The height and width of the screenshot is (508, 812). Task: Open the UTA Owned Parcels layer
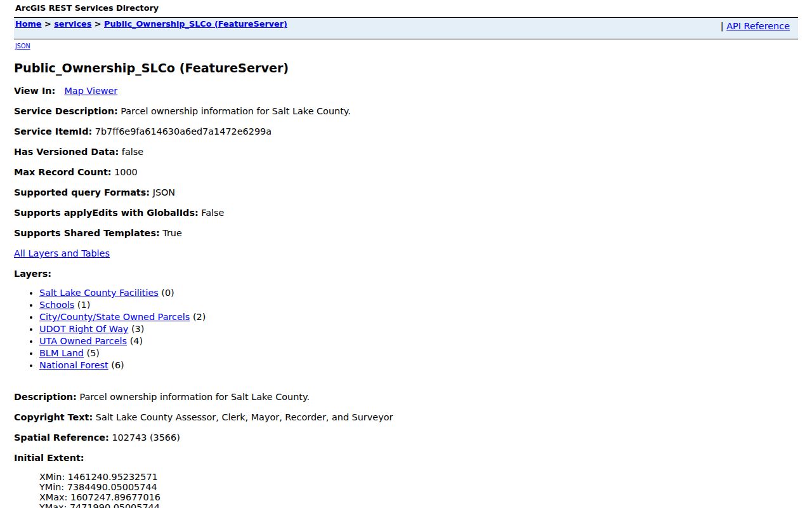click(x=83, y=341)
